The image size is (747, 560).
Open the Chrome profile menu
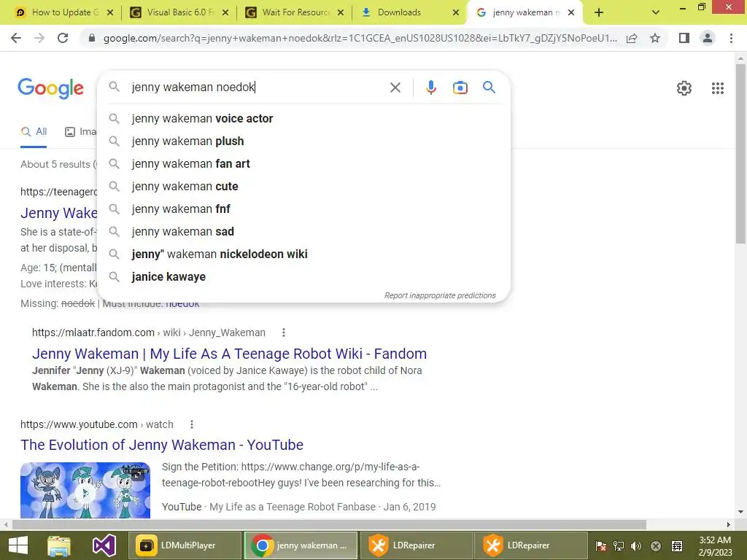(x=708, y=38)
